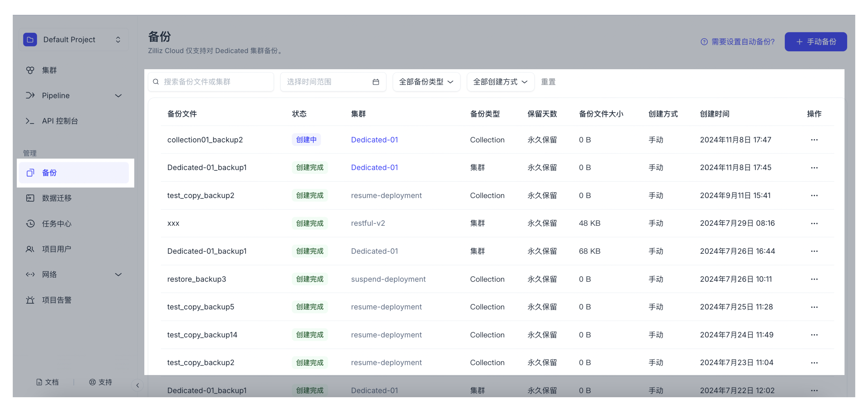868x412 pixels.
Task: Click the 创建中 status badge
Action: (306, 140)
